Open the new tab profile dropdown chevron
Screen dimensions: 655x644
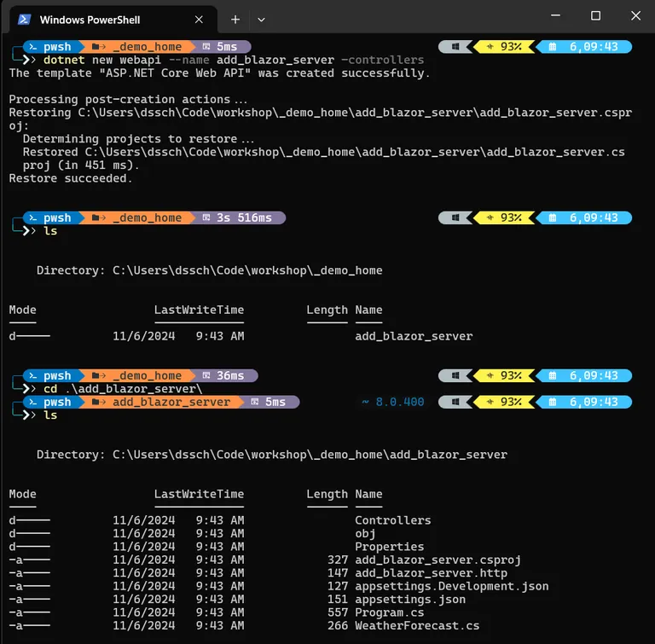pyautogui.click(x=261, y=19)
